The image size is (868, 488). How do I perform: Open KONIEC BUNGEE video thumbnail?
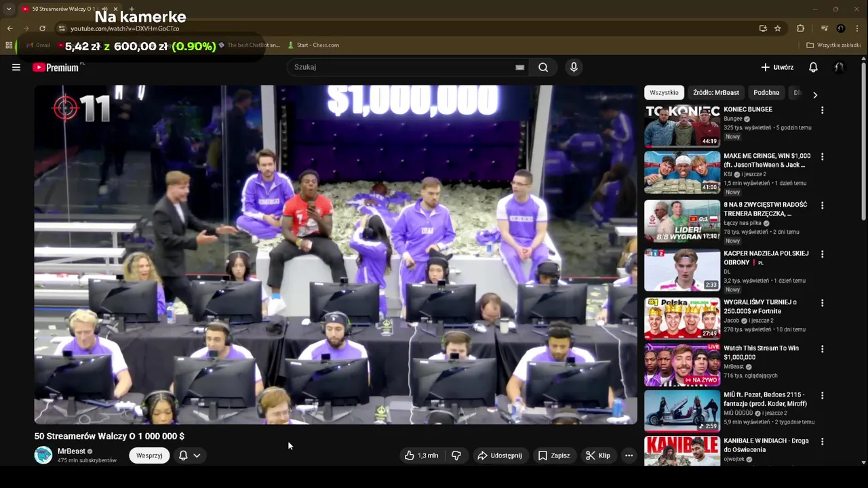(682, 126)
